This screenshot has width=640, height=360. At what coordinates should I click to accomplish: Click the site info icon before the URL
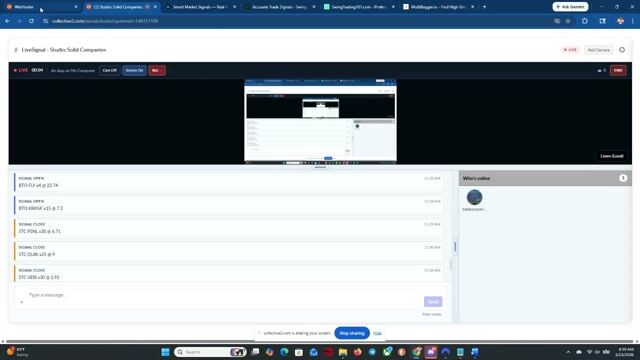[x=45, y=21]
